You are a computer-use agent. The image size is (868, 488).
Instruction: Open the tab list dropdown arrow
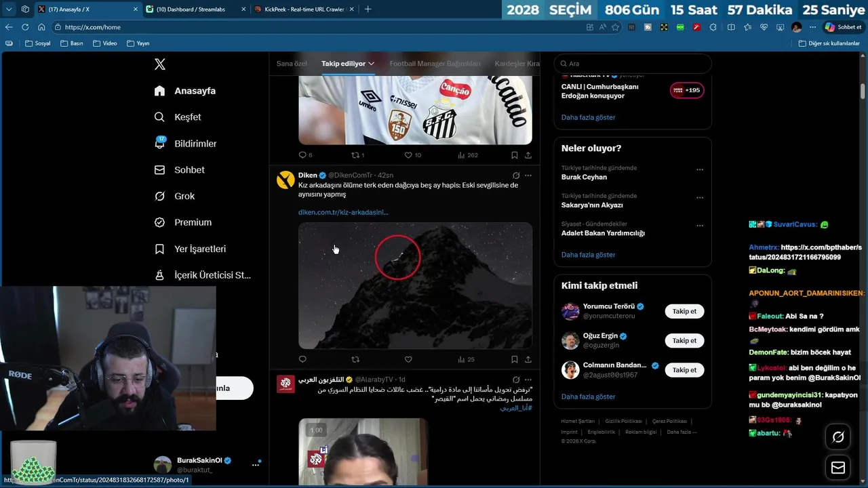(x=9, y=9)
